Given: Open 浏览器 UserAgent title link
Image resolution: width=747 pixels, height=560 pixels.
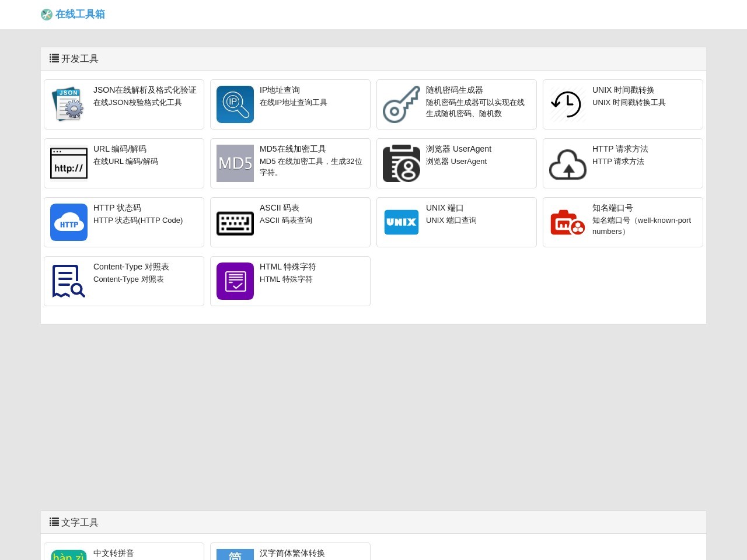Looking at the screenshot, I should click(459, 149).
